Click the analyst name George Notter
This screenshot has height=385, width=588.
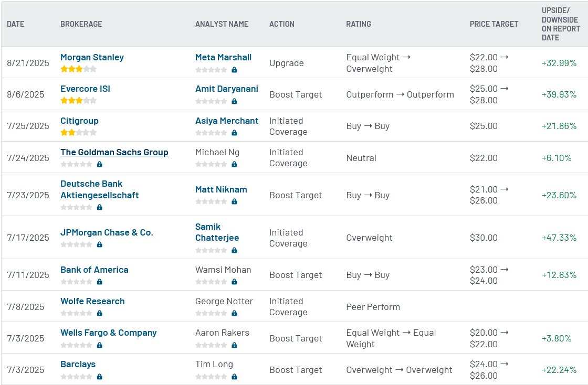coord(224,301)
